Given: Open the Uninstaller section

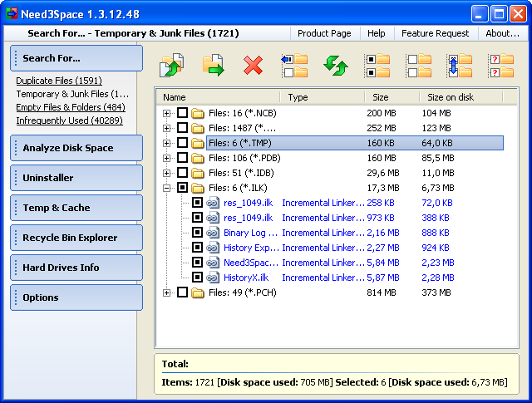Looking at the screenshot, I should click(x=76, y=178).
